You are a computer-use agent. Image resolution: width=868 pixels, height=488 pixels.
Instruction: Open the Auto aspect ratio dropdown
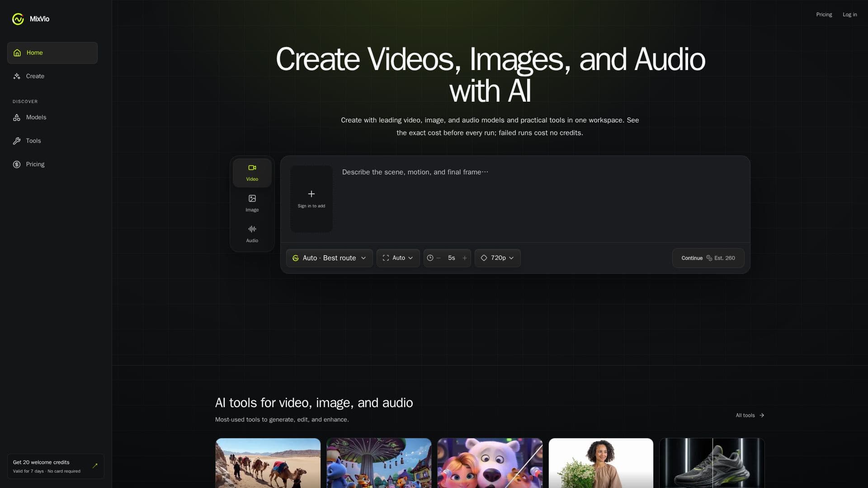(x=398, y=258)
